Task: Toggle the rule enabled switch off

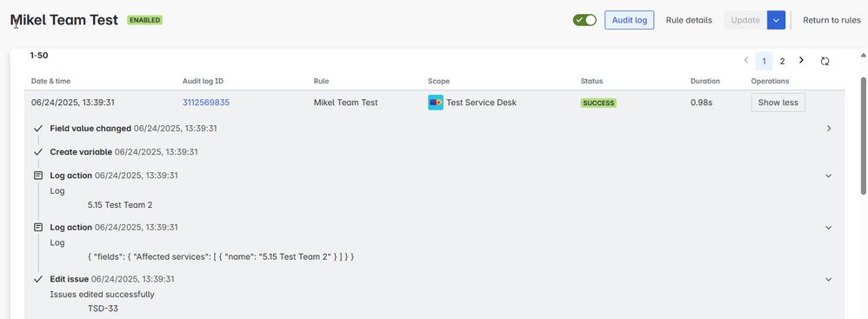Action: pos(584,20)
